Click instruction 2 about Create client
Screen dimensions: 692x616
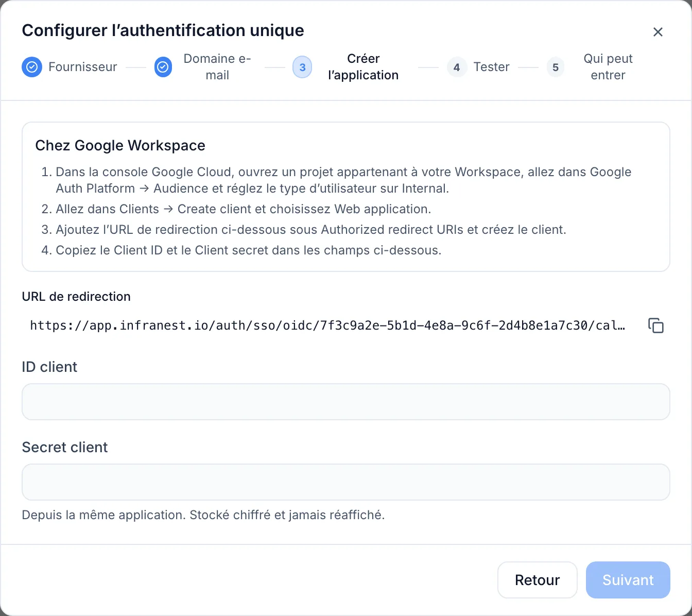click(x=244, y=209)
